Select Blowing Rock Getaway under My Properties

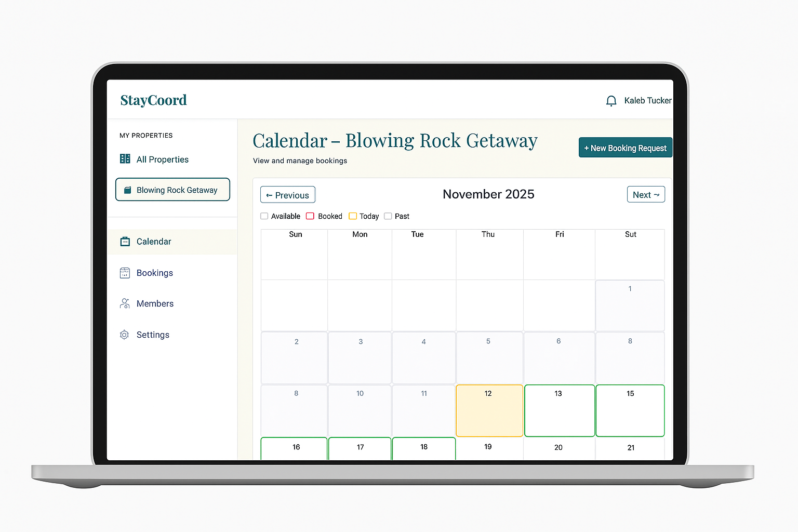click(172, 190)
